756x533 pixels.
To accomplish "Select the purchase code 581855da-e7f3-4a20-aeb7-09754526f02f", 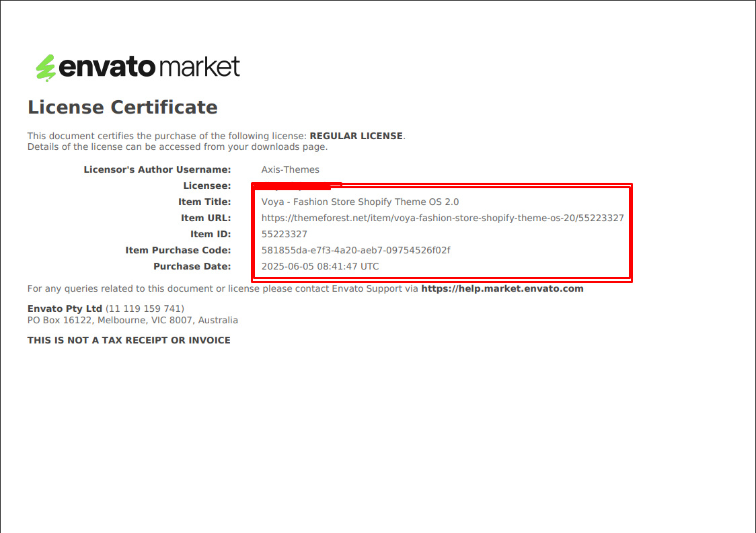I will [x=356, y=250].
